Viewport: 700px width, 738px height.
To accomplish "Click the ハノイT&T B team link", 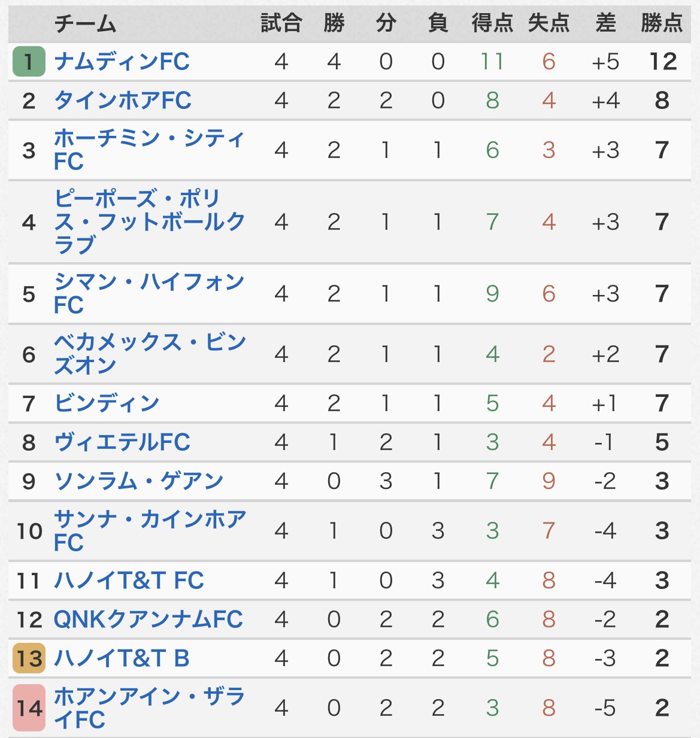I will tap(122, 658).
